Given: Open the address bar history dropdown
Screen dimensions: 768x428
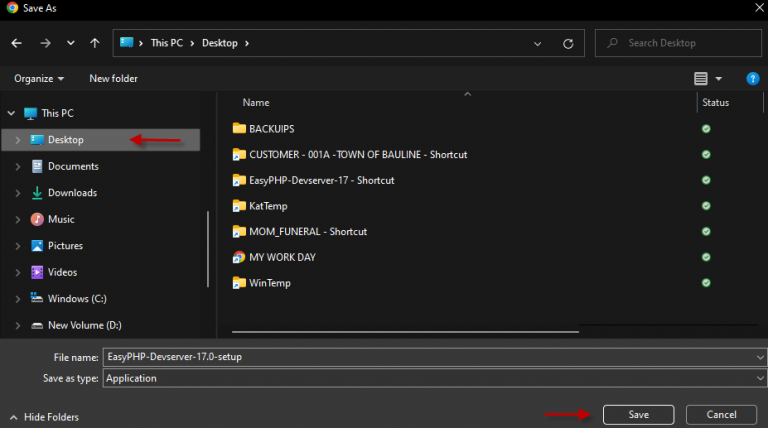Looking at the screenshot, I should pos(537,44).
